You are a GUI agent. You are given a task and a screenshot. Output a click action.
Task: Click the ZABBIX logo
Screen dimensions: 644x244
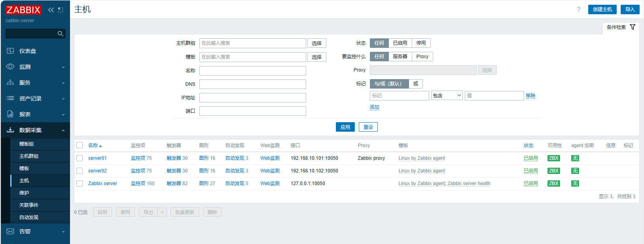(23, 10)
